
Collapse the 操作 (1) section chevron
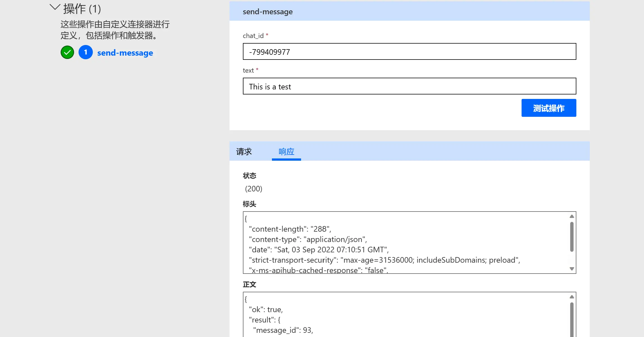55,8
